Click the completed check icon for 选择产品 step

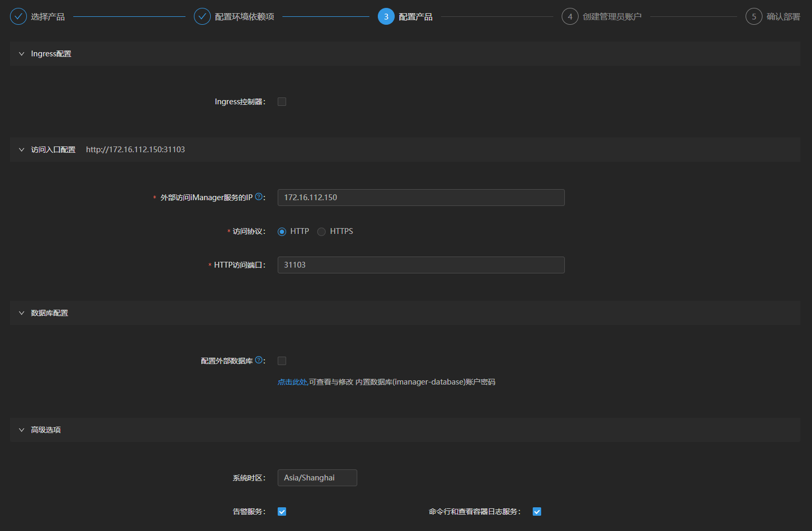(x=18, y=16)
